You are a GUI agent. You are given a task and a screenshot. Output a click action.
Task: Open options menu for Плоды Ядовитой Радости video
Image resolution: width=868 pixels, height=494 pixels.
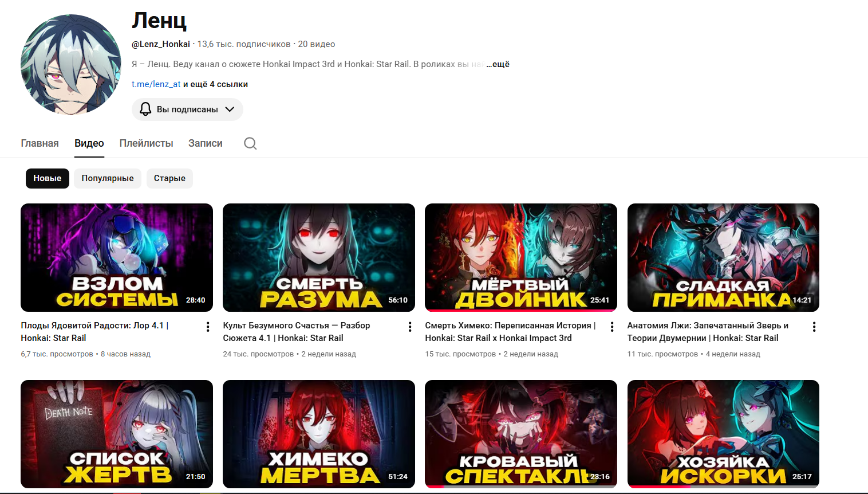click(207, 327)
